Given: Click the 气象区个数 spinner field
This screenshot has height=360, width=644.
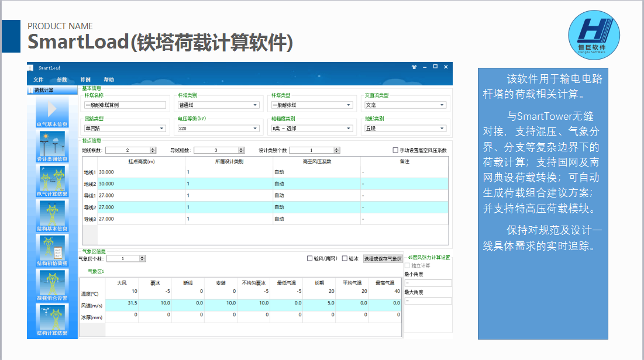Looking at the screenshot, I should coord(126,259).
